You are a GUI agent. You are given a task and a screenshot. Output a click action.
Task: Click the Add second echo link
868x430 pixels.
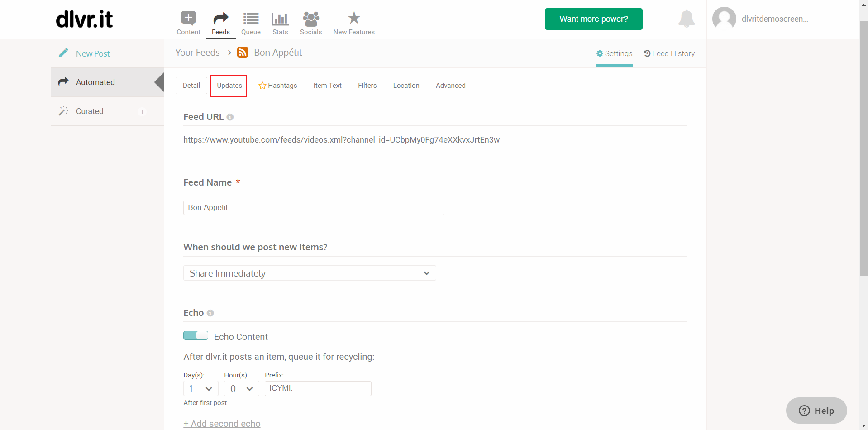pos(222,424)
